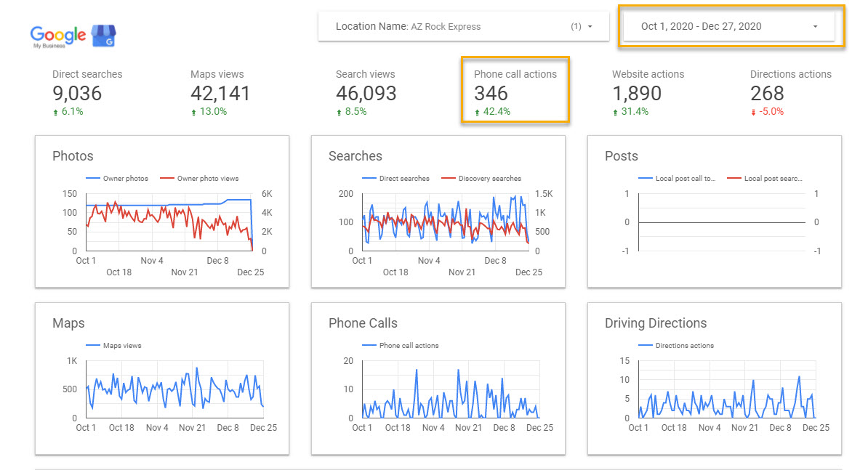
Task: Click the Direct searches value 9,036
Action: click(x=77, y=94)
